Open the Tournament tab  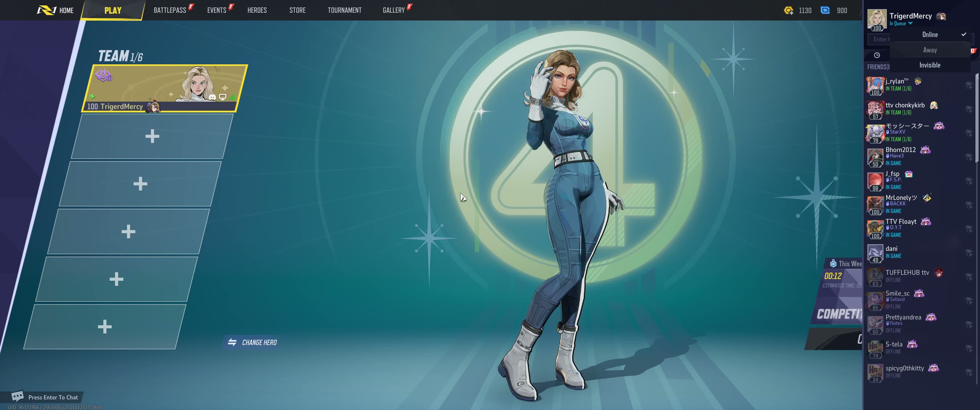pos(344,10)
